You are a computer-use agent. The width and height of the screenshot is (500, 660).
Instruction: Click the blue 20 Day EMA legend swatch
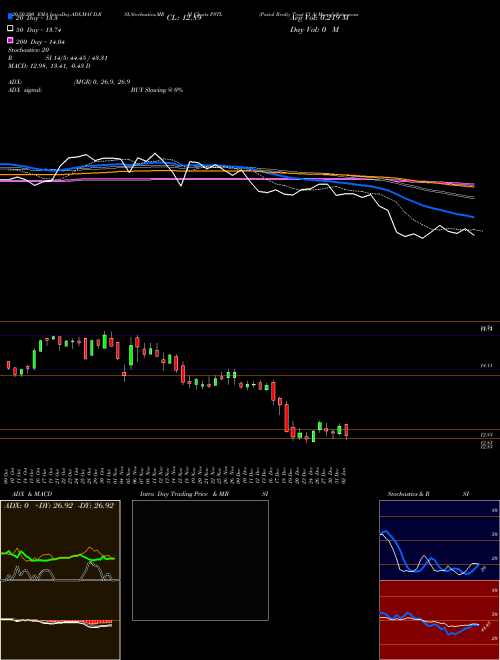click(x=10, y=16)
